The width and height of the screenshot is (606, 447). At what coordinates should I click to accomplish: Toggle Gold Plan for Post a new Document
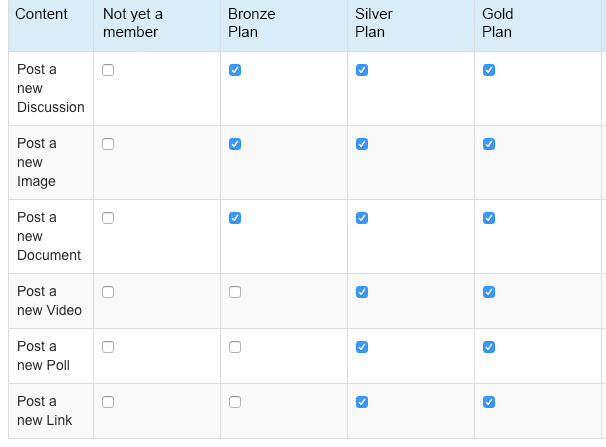pyautogui.click(x=489, y=218)
